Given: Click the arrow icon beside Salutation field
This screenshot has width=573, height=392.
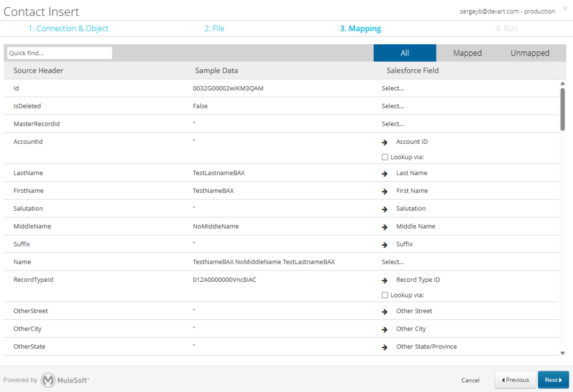Looking at the screenshot, I should click(x=384, y=209).
